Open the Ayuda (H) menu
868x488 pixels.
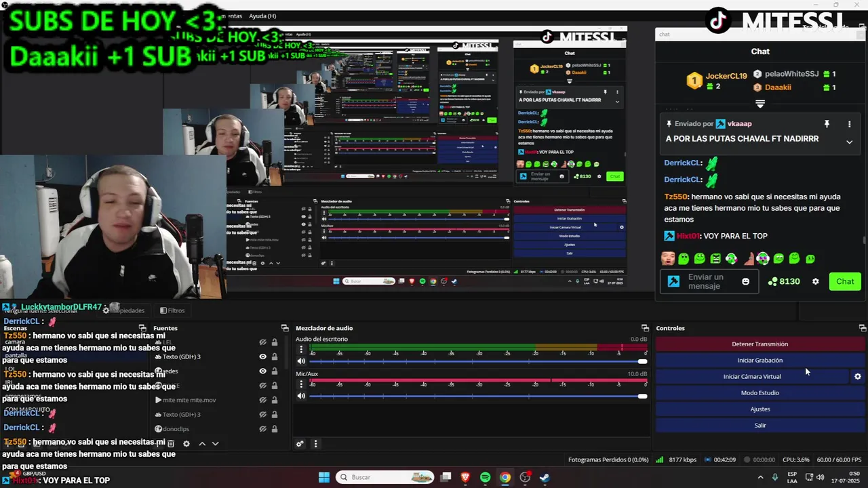click(262, 16)
